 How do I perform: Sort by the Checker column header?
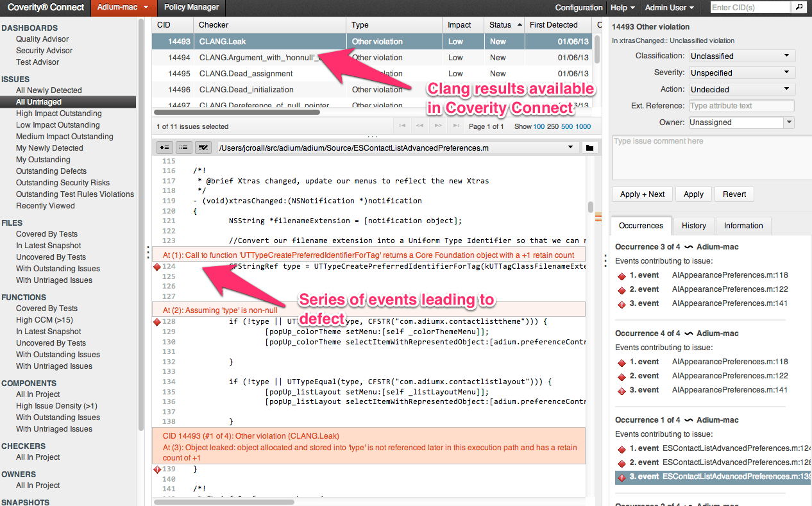[270, 25]
